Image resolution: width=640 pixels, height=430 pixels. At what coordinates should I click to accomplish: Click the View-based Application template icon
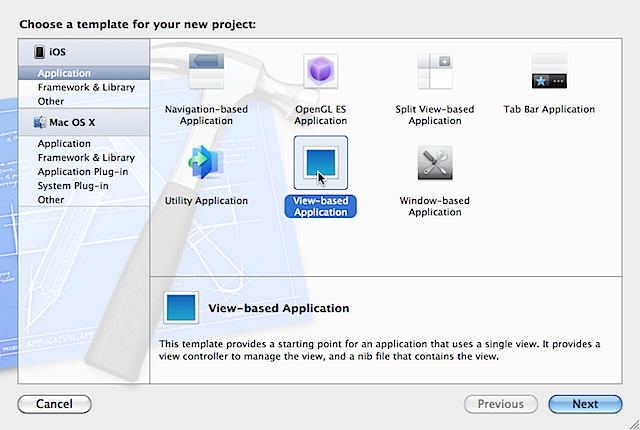pos(320,163)
